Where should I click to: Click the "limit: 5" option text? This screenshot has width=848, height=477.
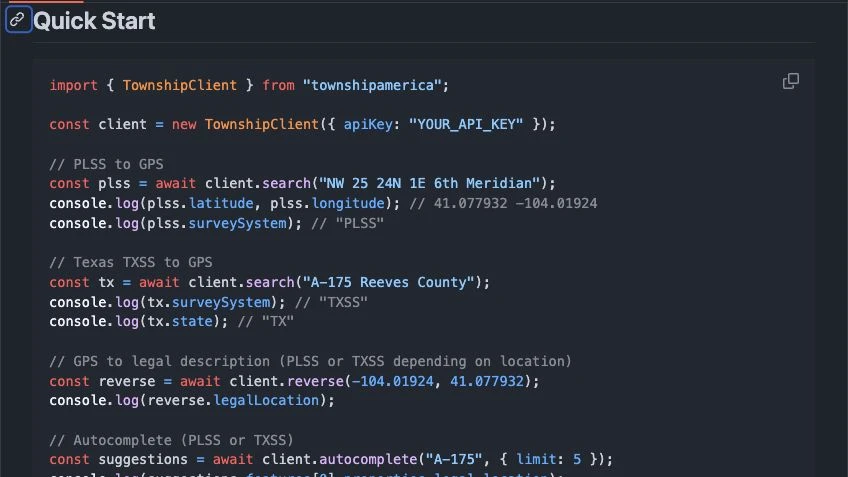click(x=549, y=459)
